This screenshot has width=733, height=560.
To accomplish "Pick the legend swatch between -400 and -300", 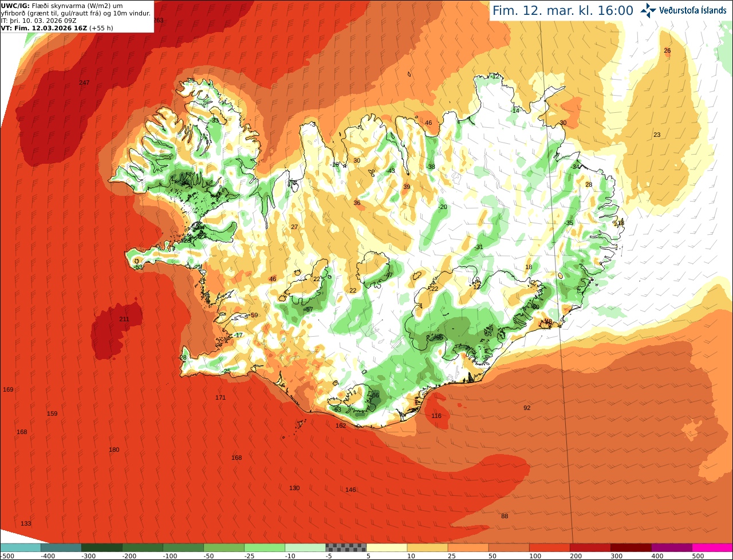I will click(x=61, y=547).
